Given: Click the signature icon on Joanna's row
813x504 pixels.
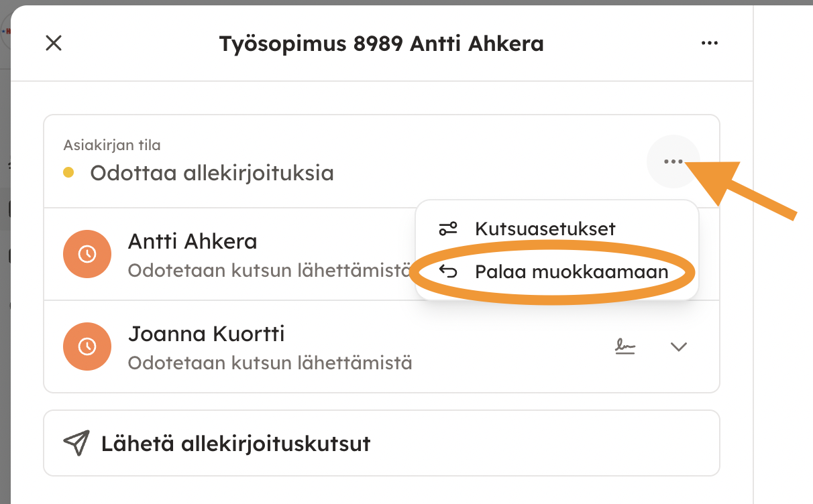Looking at the screenshot, I should coord(626,346).
